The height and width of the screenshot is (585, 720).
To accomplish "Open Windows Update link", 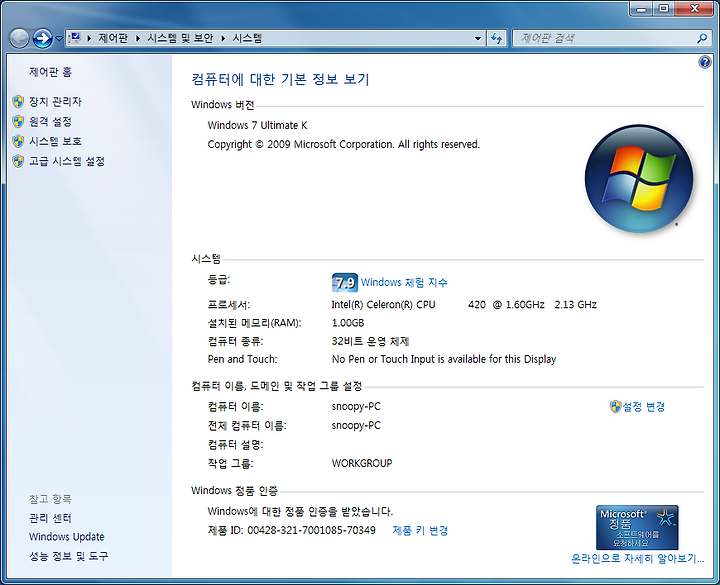I will click(67, 537).
